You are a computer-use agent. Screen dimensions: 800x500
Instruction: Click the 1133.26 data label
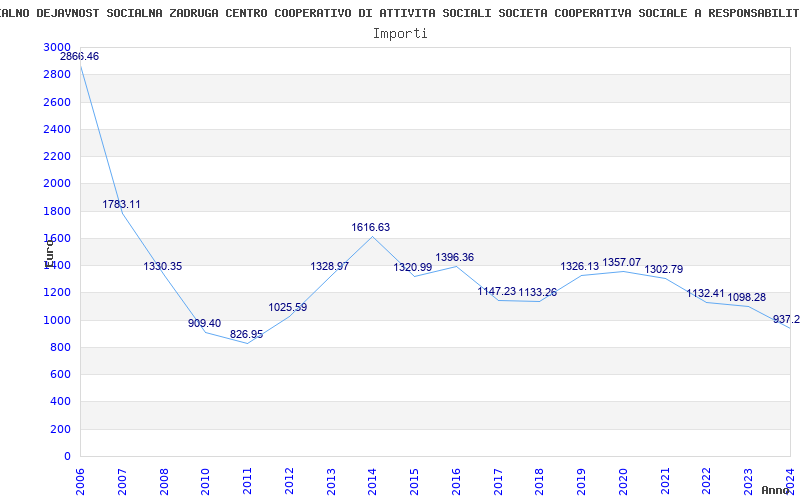pyautogui.click(x=538, y=293)
